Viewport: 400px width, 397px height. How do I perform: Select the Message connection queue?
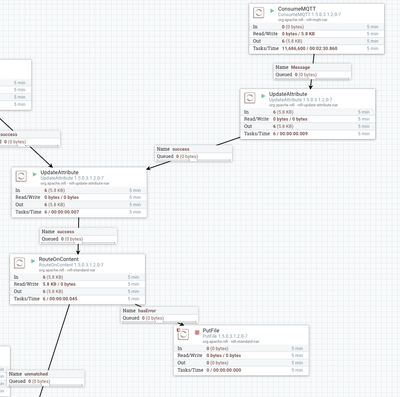coord(312,71)
